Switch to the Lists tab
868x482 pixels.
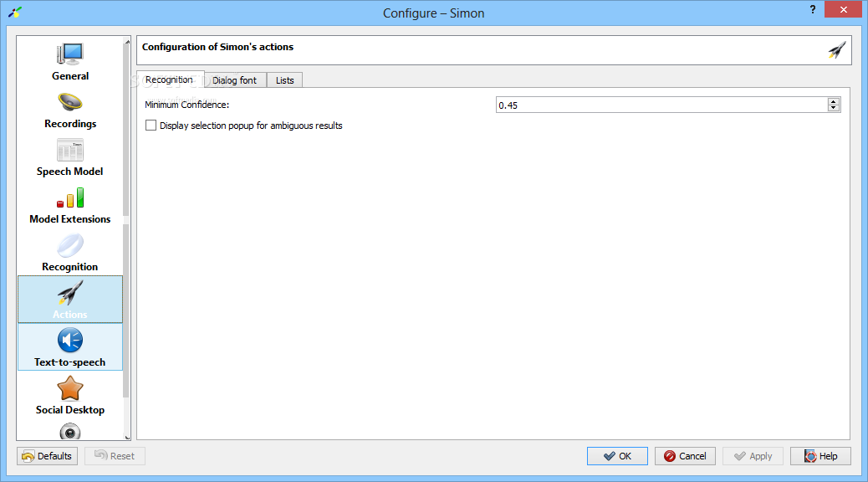284,80
